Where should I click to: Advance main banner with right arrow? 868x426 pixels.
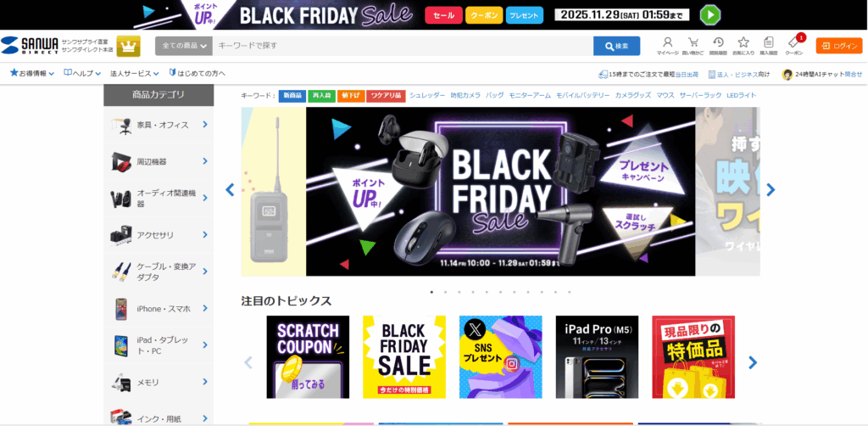(771, 190)
